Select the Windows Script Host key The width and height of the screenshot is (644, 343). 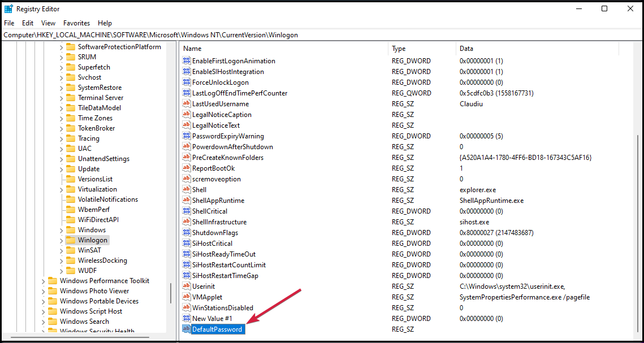click(90, 311)
